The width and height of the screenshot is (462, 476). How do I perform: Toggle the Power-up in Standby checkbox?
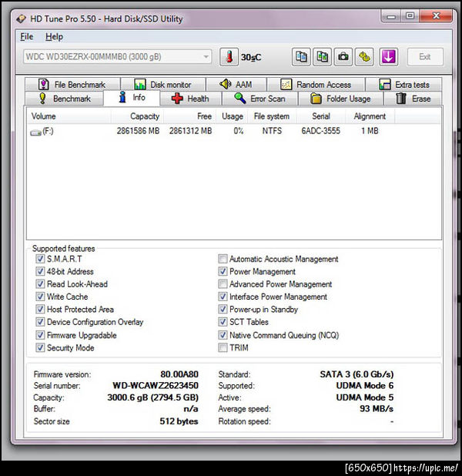point(223,310)
